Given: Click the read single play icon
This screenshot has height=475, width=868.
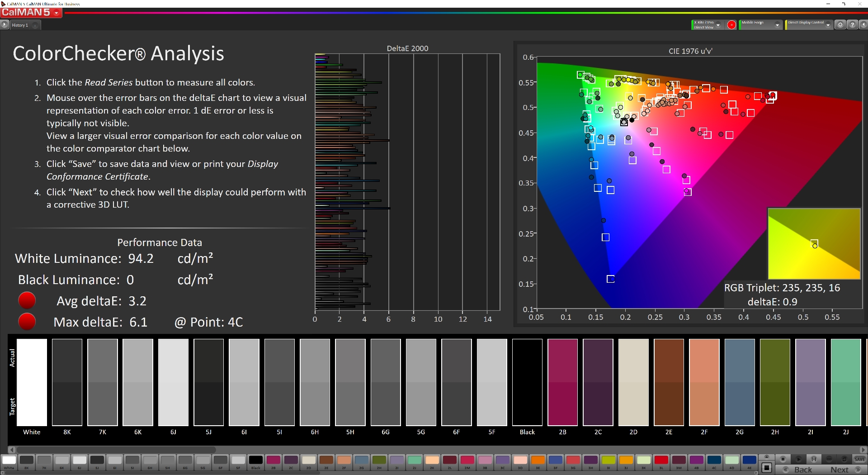Looking at the screenshot, I should [x=798, y=459].
